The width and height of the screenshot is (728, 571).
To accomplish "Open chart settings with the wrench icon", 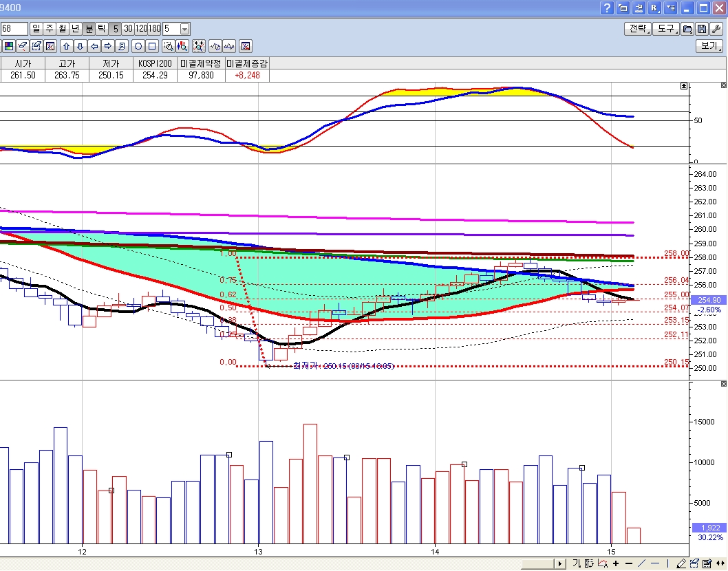I will [x=716, y=29].
